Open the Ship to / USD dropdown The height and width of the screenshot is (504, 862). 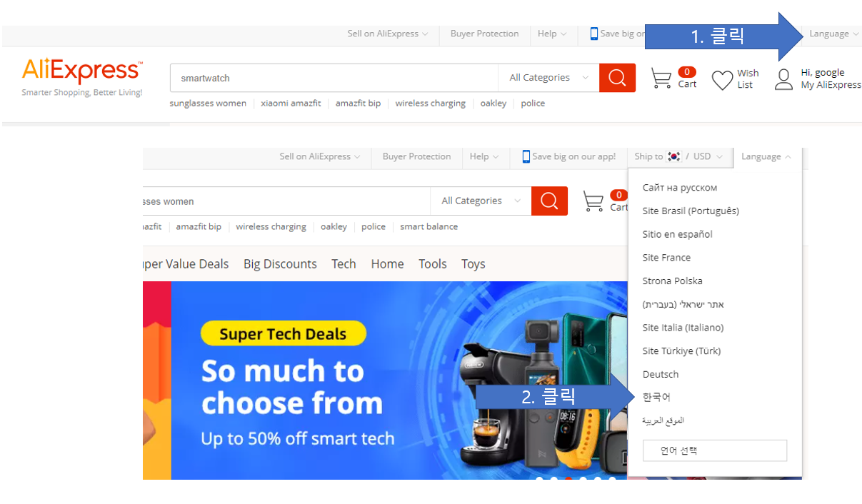click(678, 156)
